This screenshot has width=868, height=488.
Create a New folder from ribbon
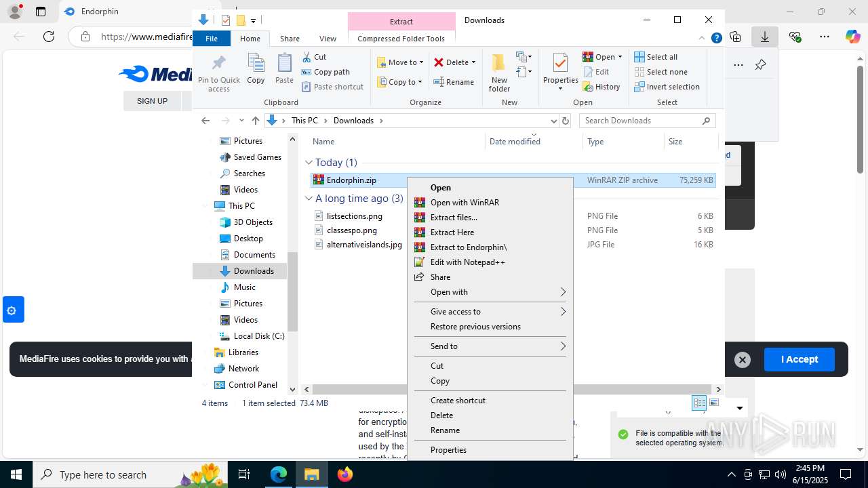pyautogui.click(x=499, y=73)
